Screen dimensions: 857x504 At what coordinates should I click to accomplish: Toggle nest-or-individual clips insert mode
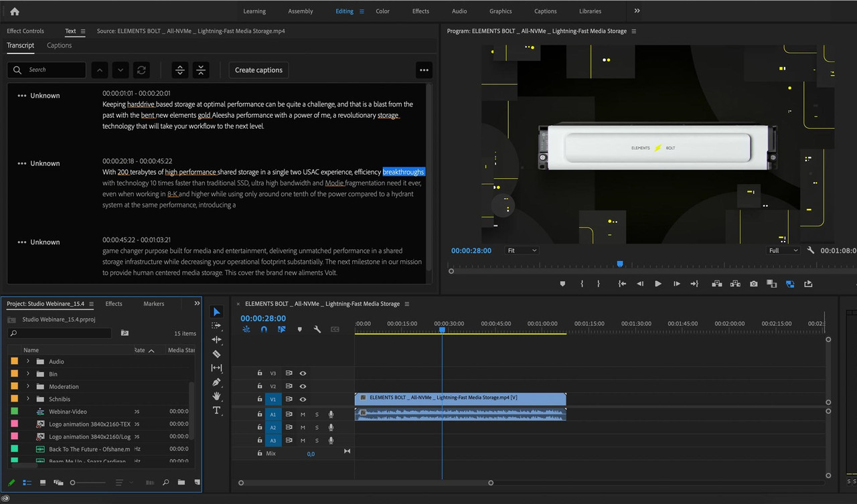click(246, 329)
